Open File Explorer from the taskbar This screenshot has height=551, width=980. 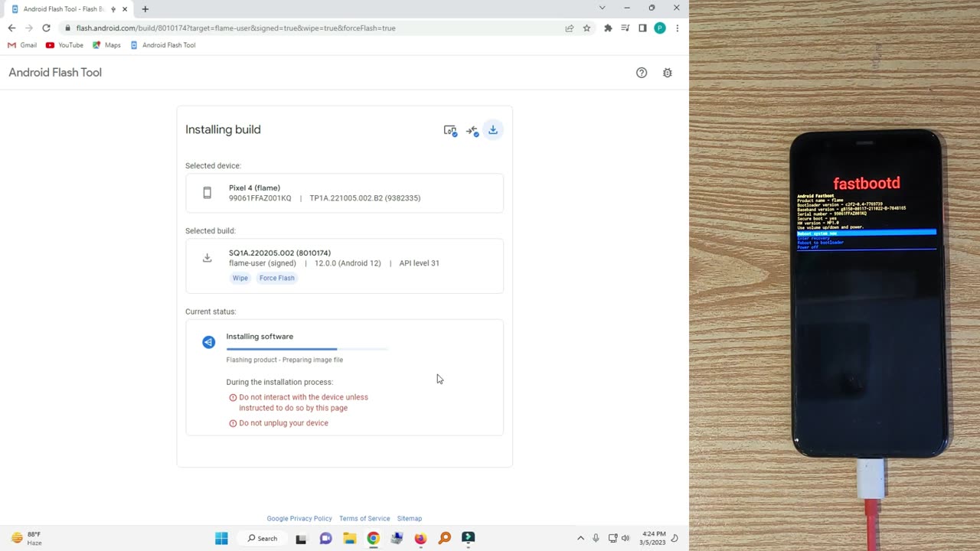349,538
